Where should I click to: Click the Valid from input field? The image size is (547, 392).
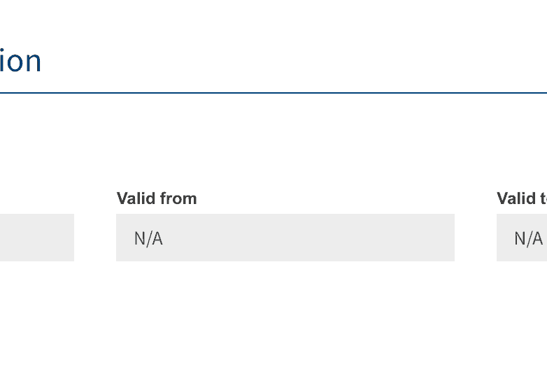[x=285, y=238]
